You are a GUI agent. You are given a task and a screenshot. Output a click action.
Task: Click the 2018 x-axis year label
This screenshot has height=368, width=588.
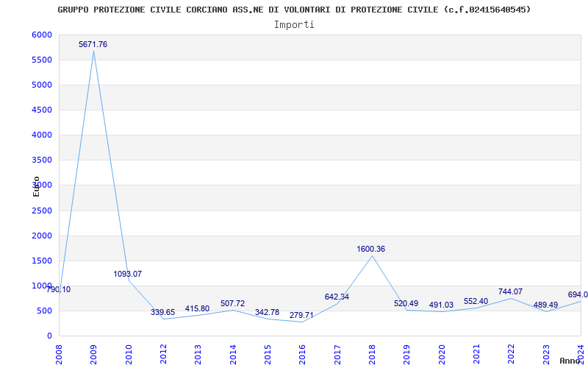click(372, 354)
